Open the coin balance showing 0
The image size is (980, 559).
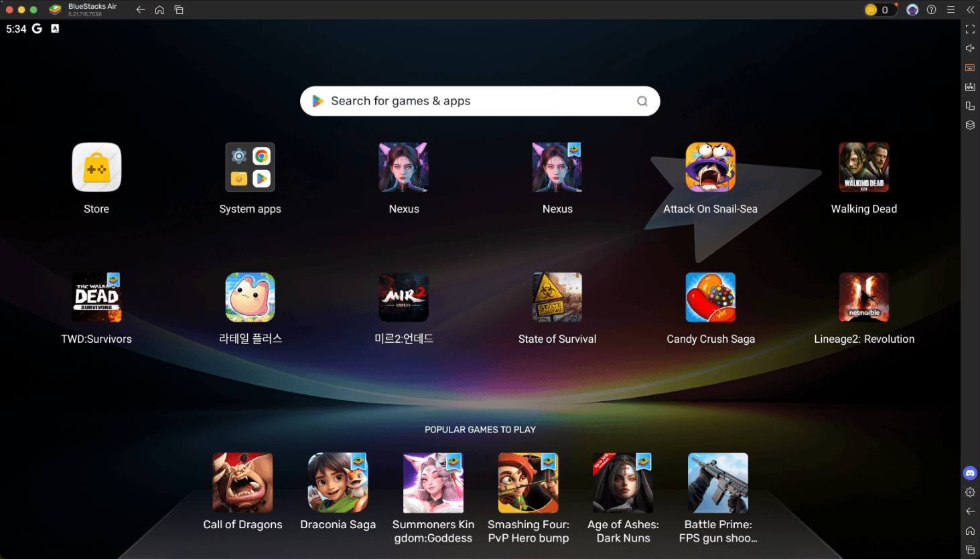[x=880, y=9]
